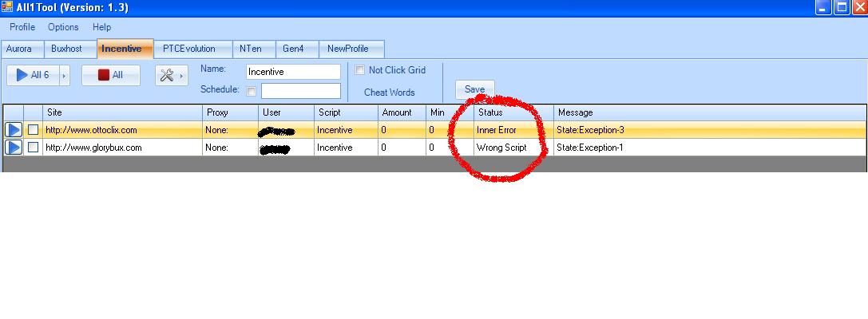Sort by the User column header
The image size is (868, 319).
(x=286, y=112)
